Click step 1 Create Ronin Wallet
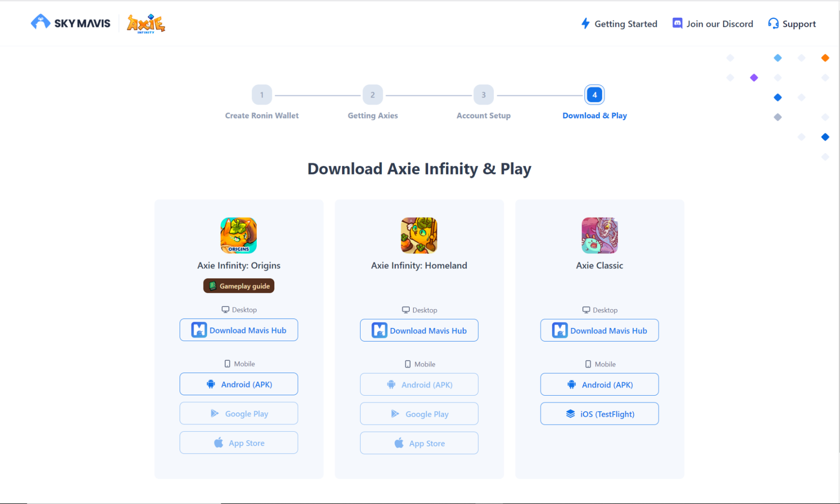This screenshot has height=504, width=840. pos(261,95)
